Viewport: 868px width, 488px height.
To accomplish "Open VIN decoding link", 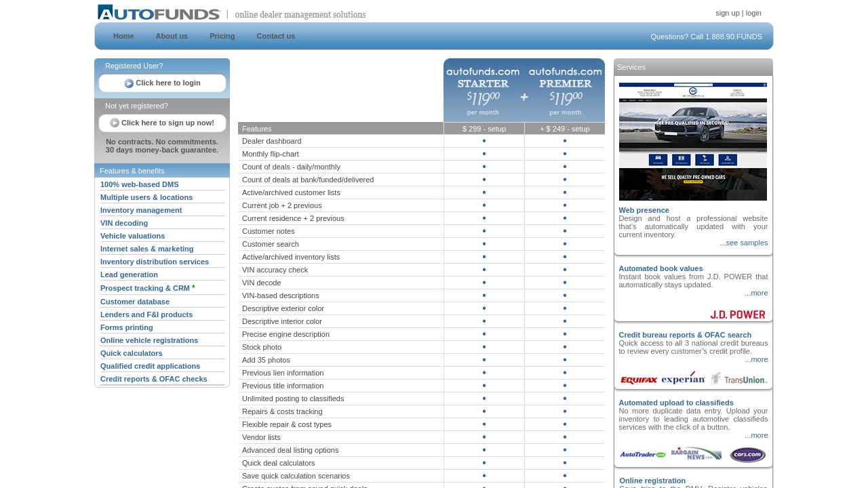I will pos(124,223).
